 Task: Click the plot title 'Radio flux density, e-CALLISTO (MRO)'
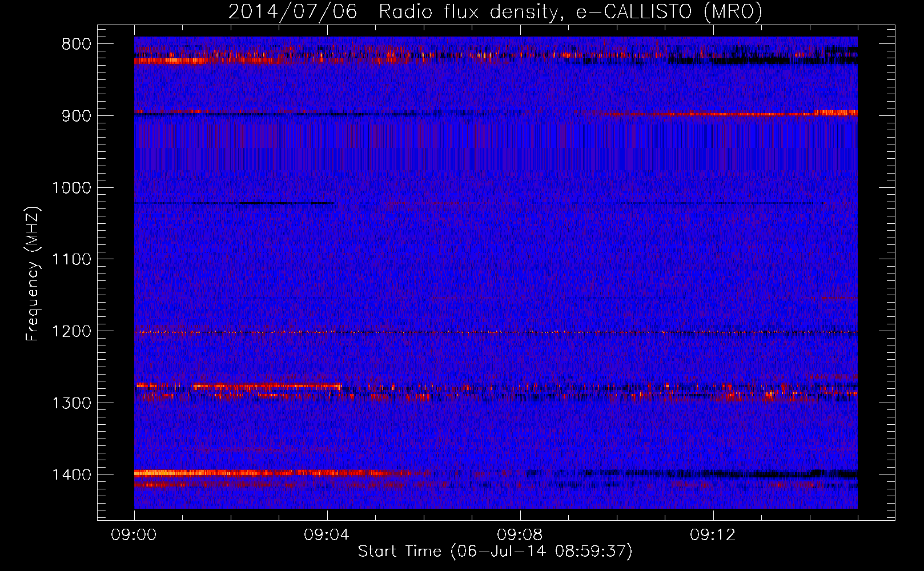click(571, 11)
